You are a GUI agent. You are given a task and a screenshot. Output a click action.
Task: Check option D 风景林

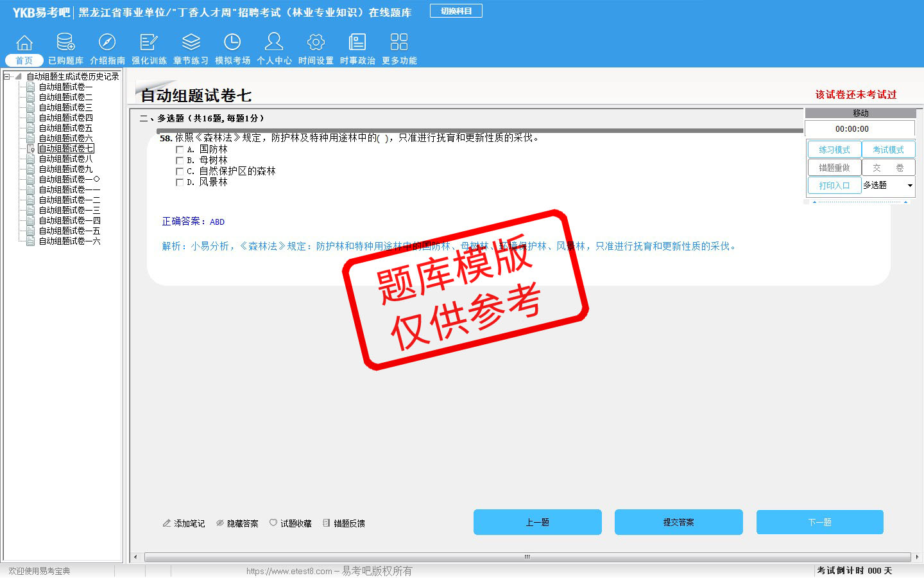coord(180,182)
